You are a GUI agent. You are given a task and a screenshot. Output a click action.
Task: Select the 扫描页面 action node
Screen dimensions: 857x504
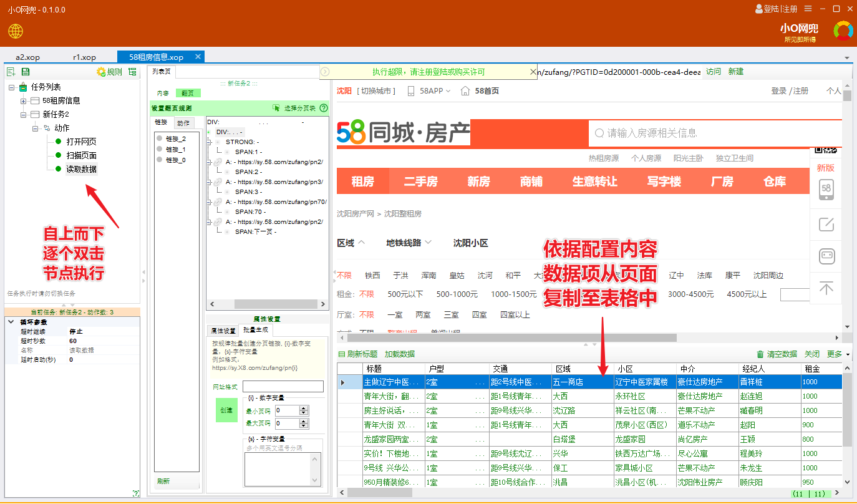click(x=82, y=155)
